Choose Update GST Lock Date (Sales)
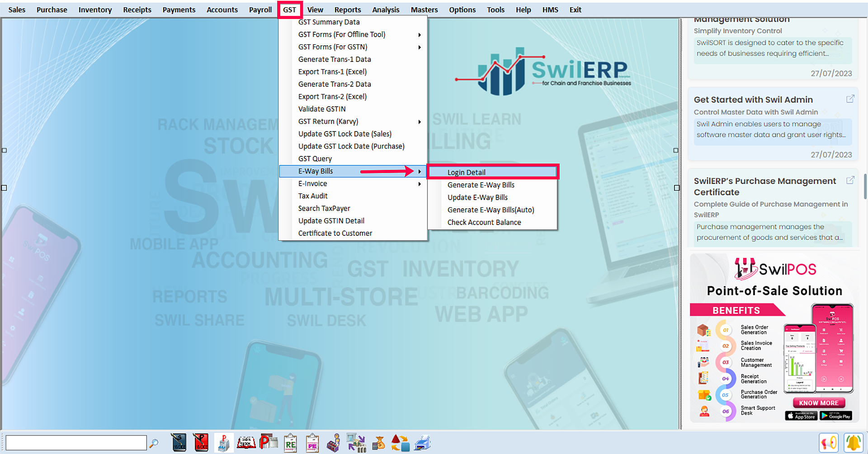The image size is (868, 454). point(353,134)
